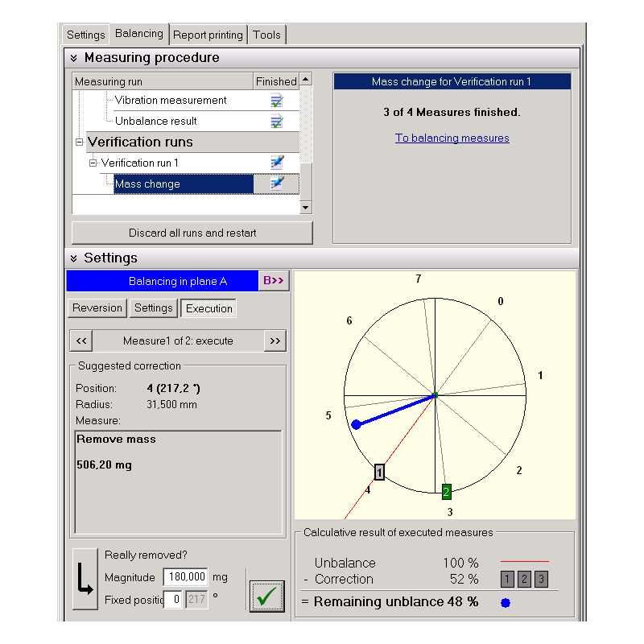Open the To balancing measures link
Viewport: 644px width, 644px height.
point(452,138)
